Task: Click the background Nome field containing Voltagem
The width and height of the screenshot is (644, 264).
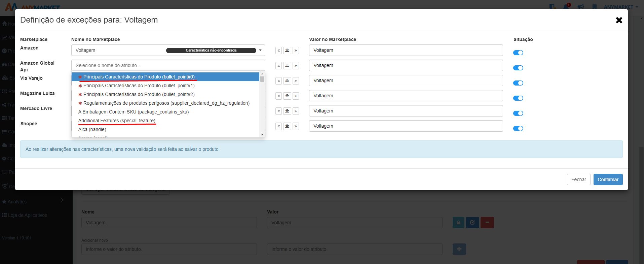Action: 169,223
